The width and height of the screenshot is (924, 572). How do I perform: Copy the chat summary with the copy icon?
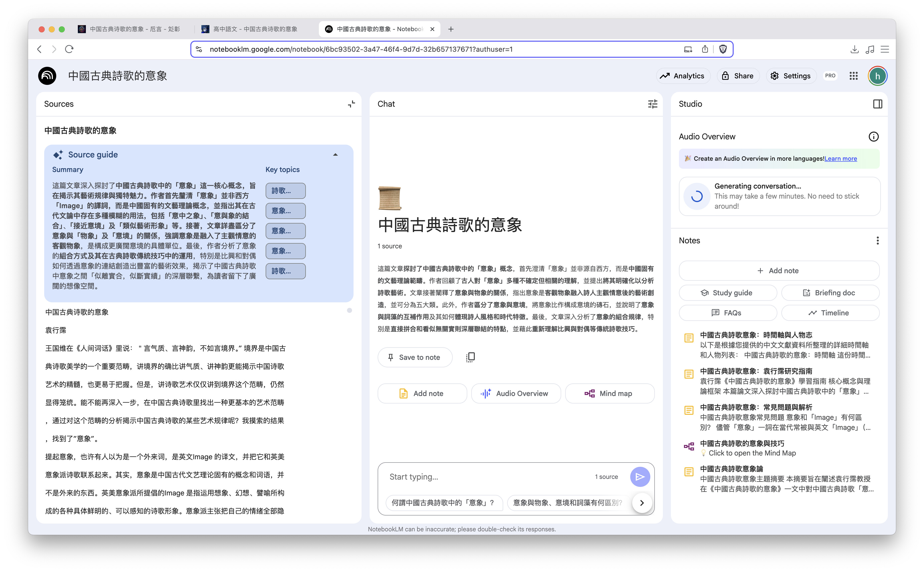click(470, 357)
